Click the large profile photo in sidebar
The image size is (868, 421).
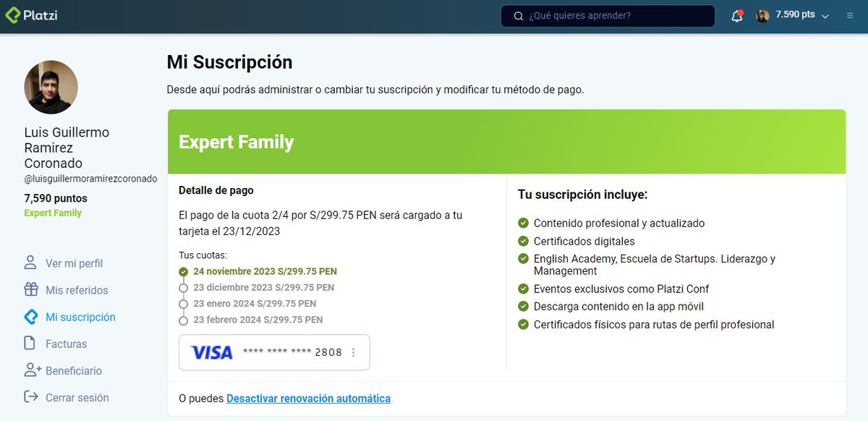point(51,87)
